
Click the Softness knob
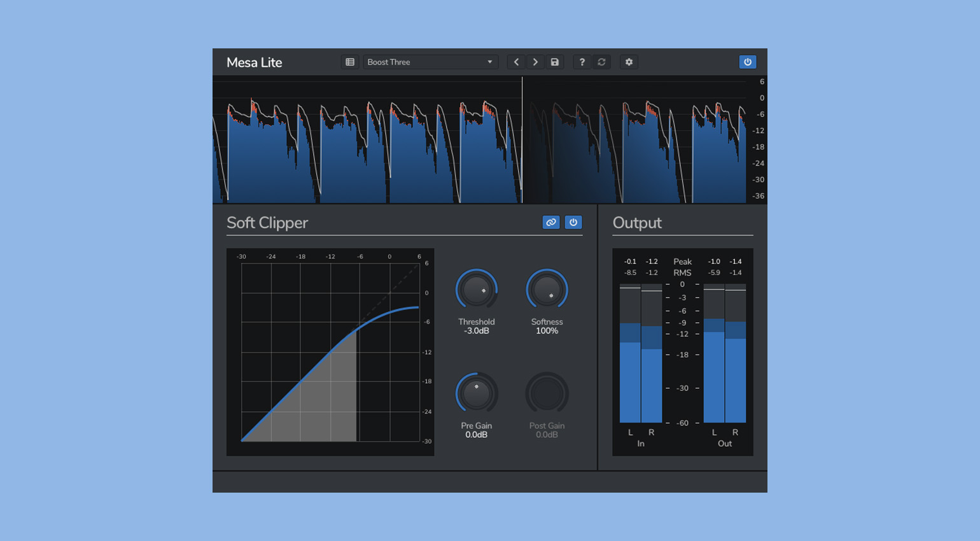click(x=547, y=290)
